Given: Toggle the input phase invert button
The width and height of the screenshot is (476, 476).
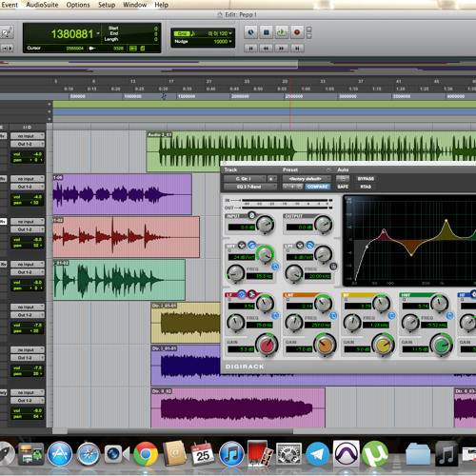Looking at the screenshot, I should 251,215.
